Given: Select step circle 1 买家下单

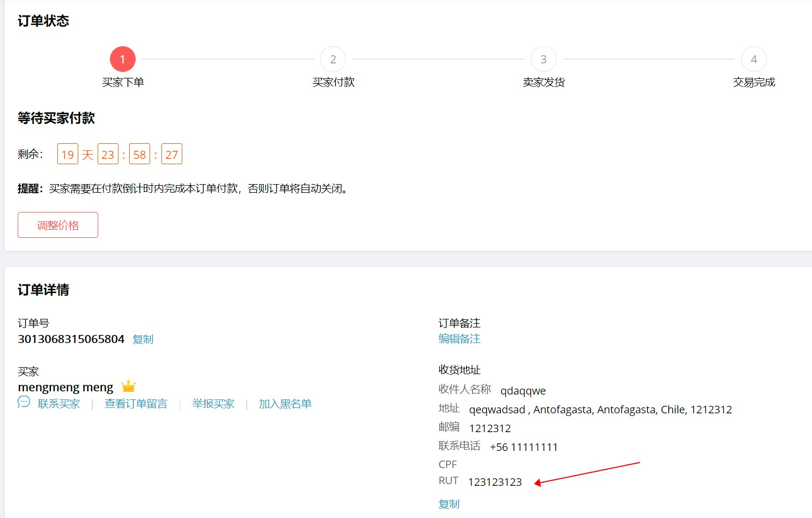Looking at the screenshot, I should tap(122, 59).
